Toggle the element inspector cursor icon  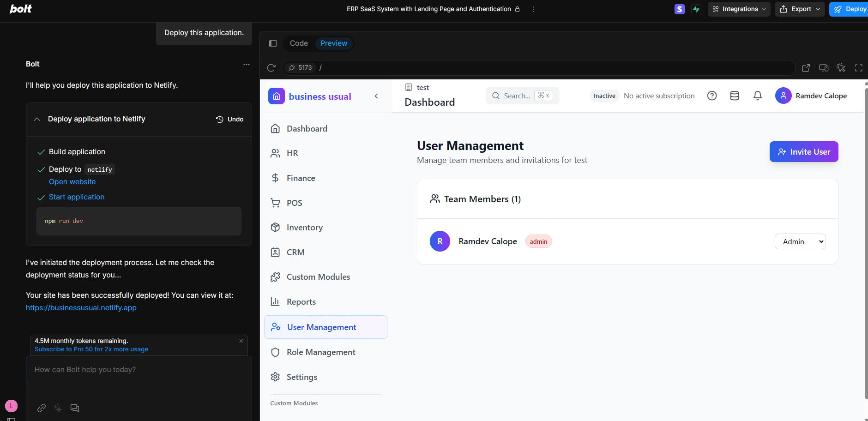coord(841,68)
